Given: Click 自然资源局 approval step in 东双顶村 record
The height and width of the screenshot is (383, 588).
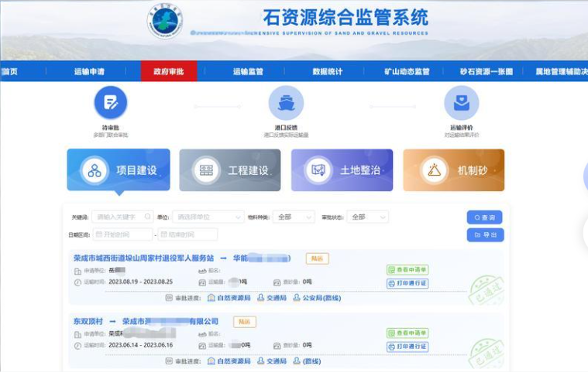Looking at the screenshot, I should click(229, 361).
